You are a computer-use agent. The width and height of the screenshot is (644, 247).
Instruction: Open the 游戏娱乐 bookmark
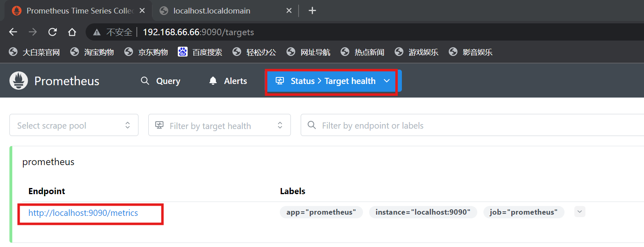click(x=416, y=52)
